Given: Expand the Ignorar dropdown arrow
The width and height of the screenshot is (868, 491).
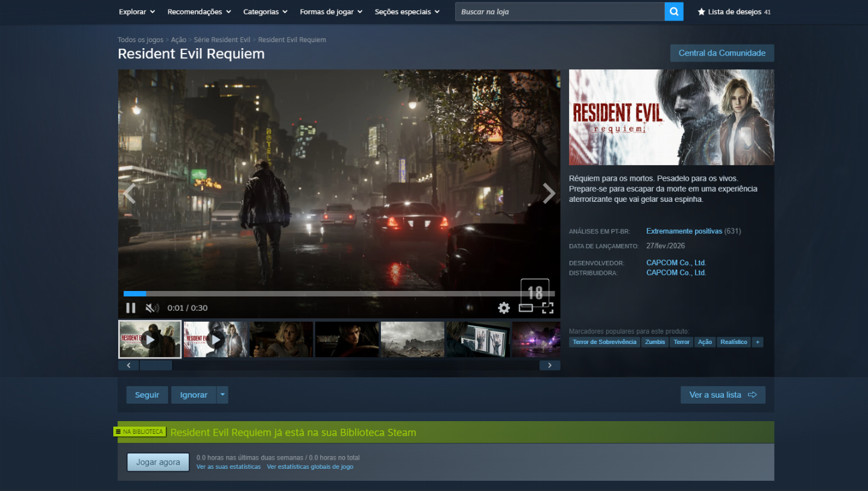Looking at the screenshot, I should coord(222,395).
